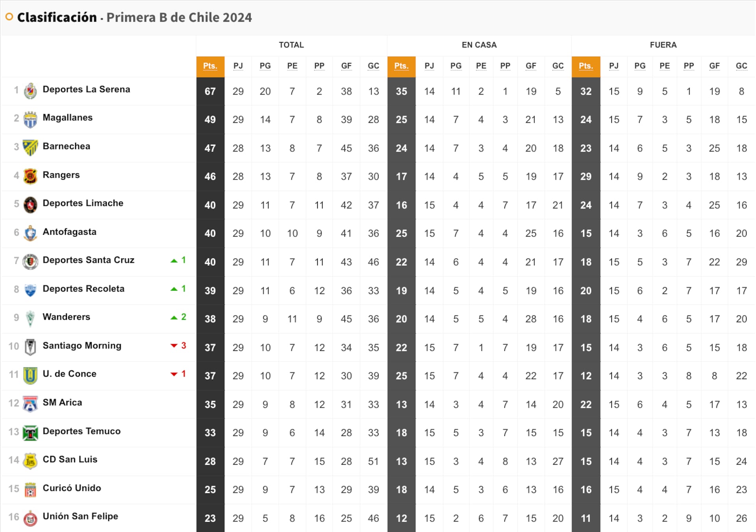Click the Deportes La Serena club crest
This screenshot has height=532, width=756.
click(30, 90)
